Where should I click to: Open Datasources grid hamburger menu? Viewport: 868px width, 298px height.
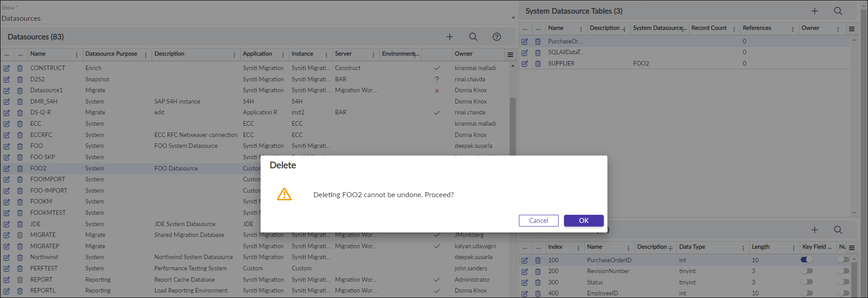point(510,55)
